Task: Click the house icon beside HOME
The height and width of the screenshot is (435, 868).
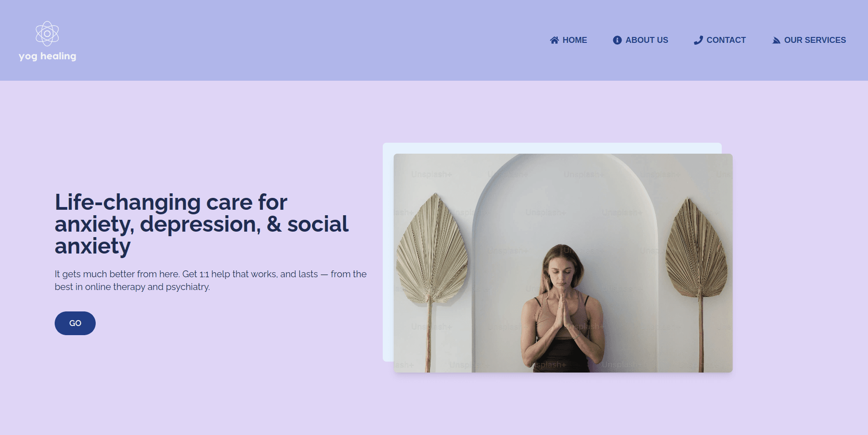Action: [x=555, y=40]
